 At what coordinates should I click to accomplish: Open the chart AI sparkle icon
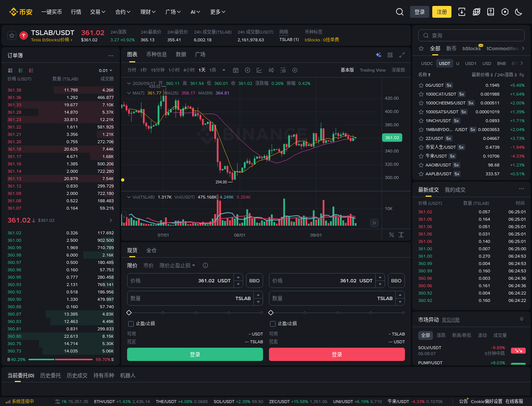point(378,55)
